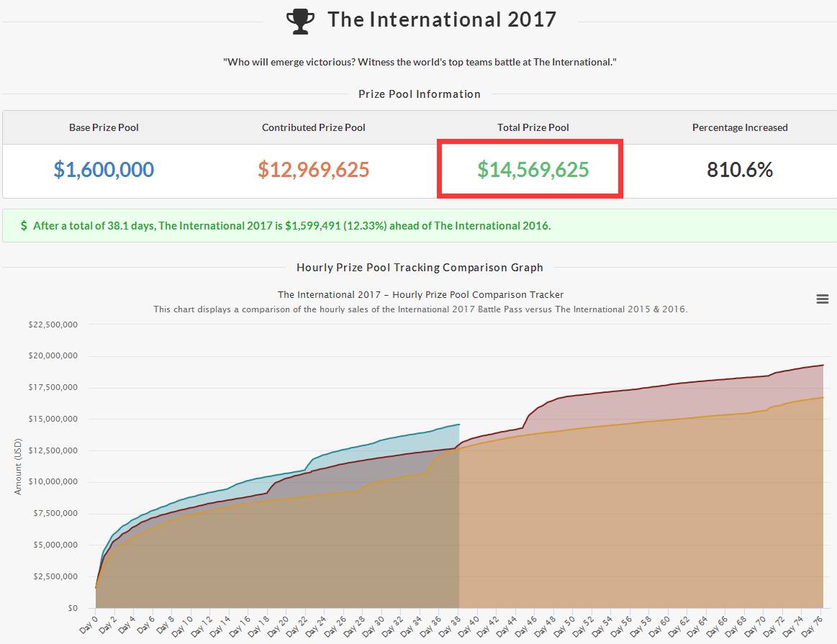The width and height of the screenshot is (837, 644).
Task: Click the Base Prize Pool column header
Action: click(x=104, y=127)
